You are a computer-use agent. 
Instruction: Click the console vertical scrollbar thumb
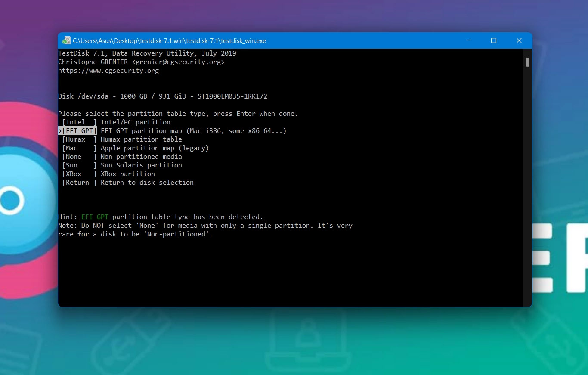527,62
